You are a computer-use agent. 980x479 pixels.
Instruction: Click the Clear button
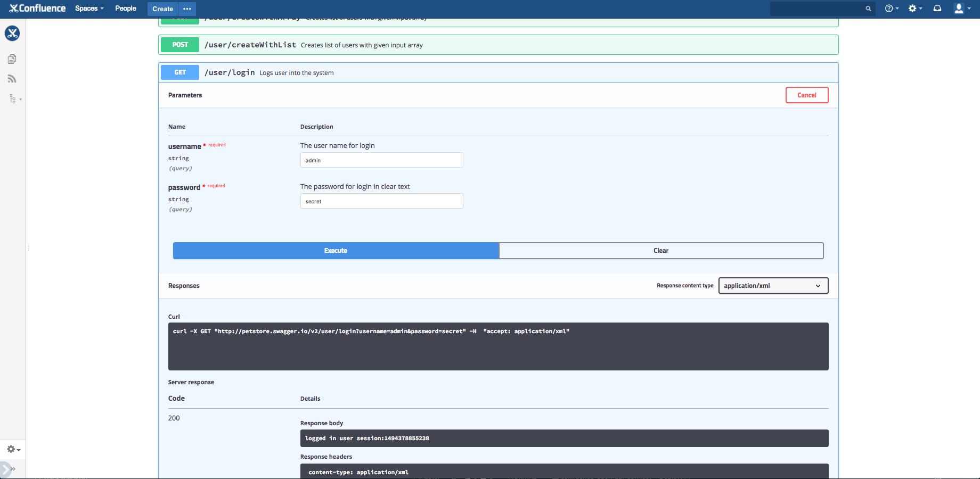tap(660, 251)
